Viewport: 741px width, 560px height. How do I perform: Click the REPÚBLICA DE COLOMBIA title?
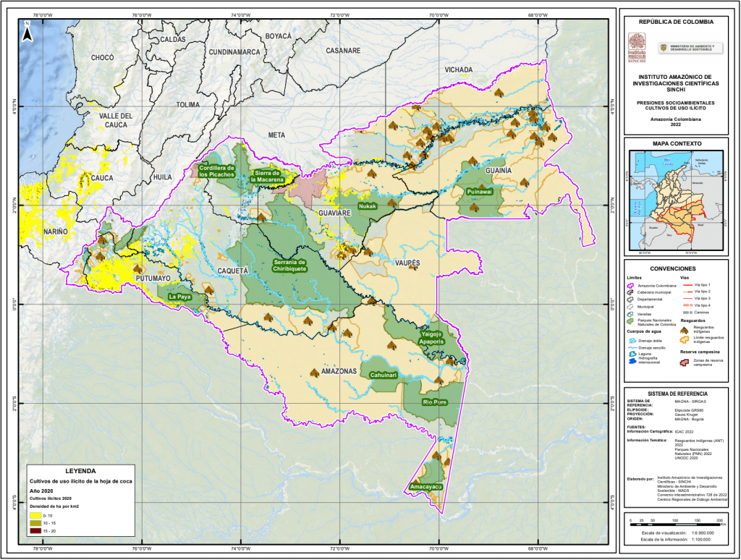click(x=677, y=22)
